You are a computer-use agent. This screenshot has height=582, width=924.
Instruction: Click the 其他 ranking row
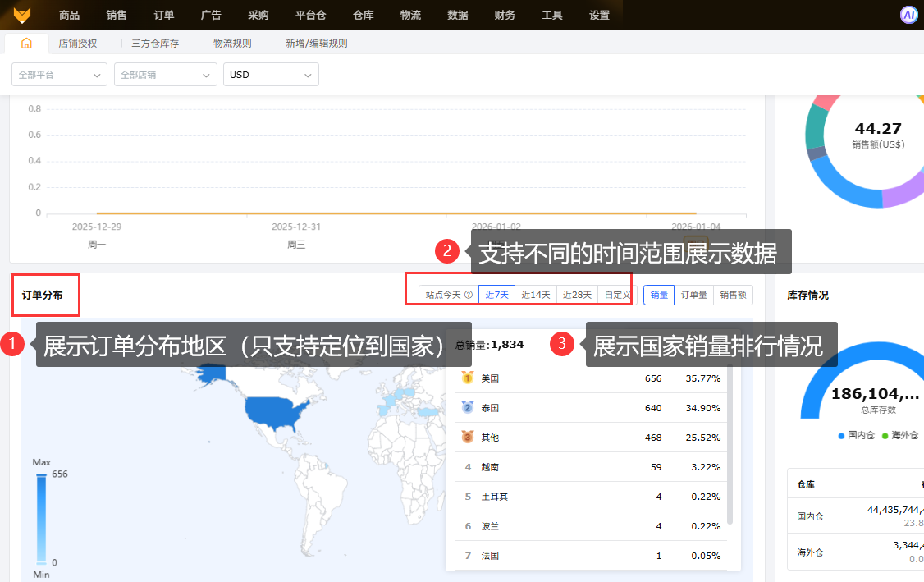click(x=591, y=437)
